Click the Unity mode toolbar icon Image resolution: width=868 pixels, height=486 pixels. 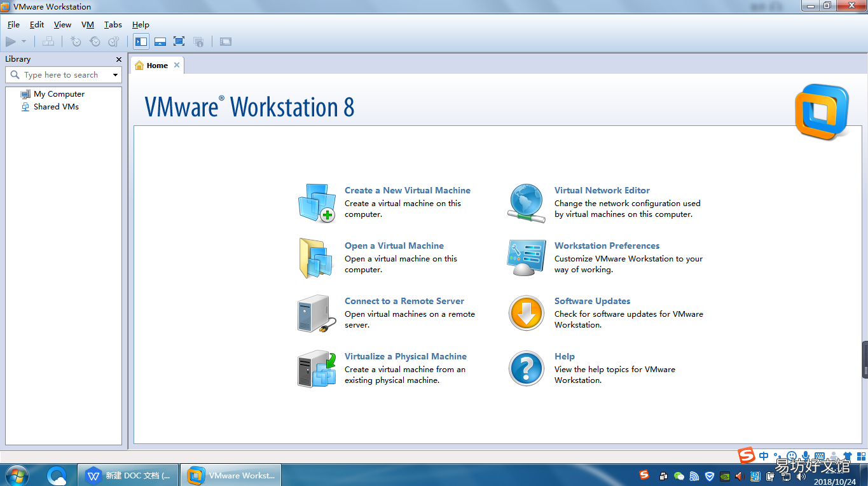[x=198, y=42]
